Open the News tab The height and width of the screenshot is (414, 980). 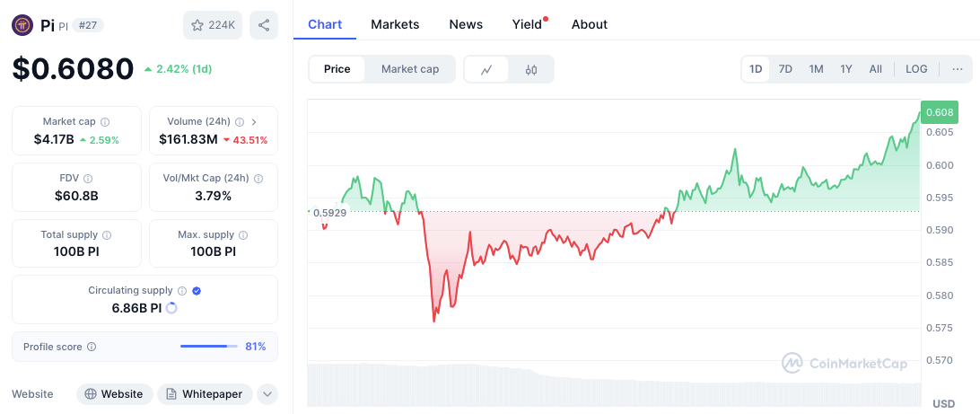click(466, 24)
